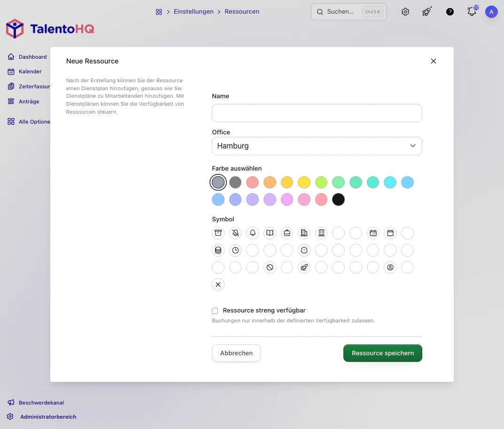The height and width of the screenshot is (429, 504).
Task: Choose the crossed-out bell symbol
Action: pos(235,233)
